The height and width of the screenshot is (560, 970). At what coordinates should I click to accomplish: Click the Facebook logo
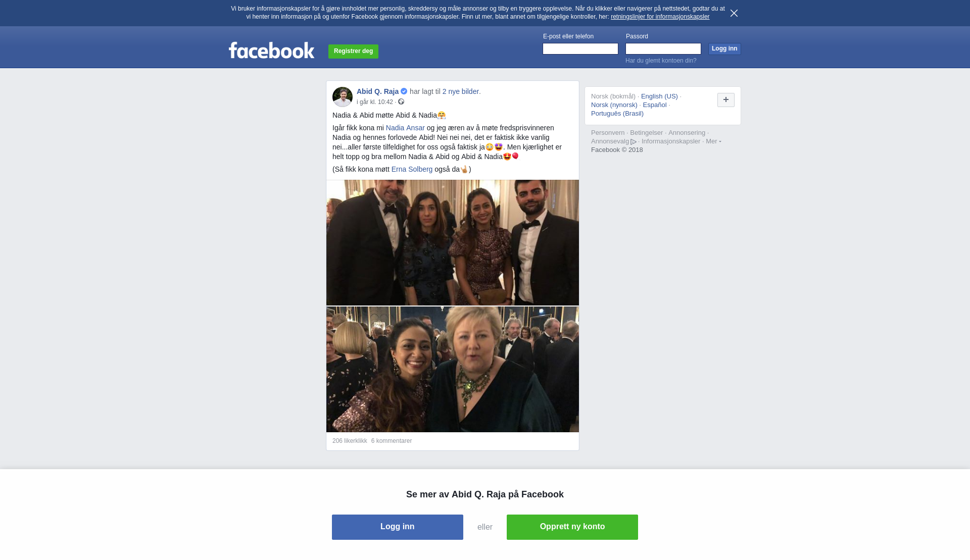pos(271,50)
